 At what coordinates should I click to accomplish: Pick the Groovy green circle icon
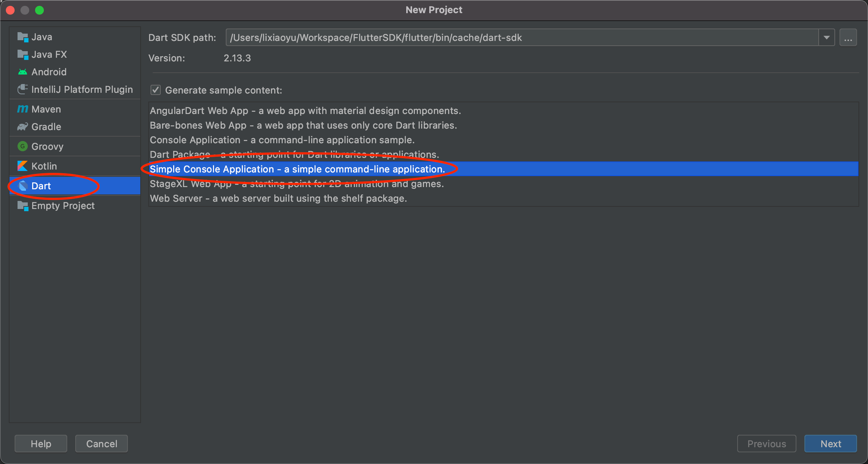pos(23,147)
